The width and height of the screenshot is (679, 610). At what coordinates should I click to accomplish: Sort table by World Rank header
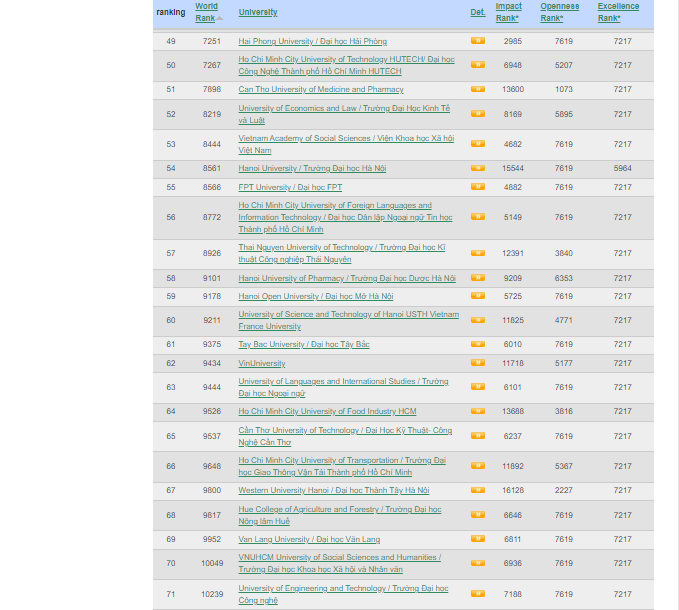(x=206, y=12)
